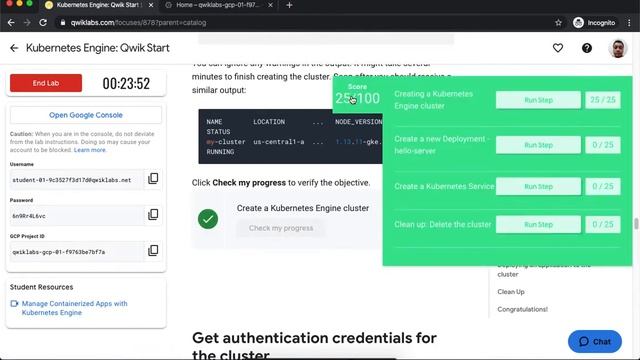Favorite the lab with heart icon
This screenshot has width=640, height=360.
tap(558, 48)
